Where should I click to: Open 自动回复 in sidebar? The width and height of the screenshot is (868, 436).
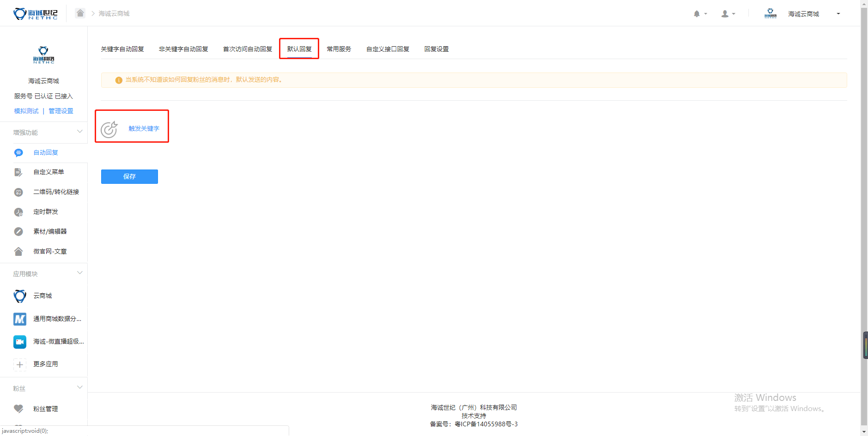[46, 152]
